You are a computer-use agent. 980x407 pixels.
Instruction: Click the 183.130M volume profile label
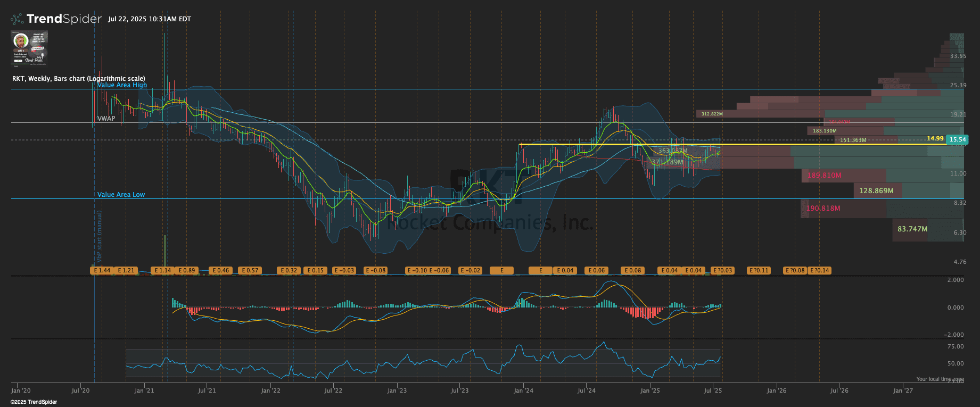click(825, 130)
